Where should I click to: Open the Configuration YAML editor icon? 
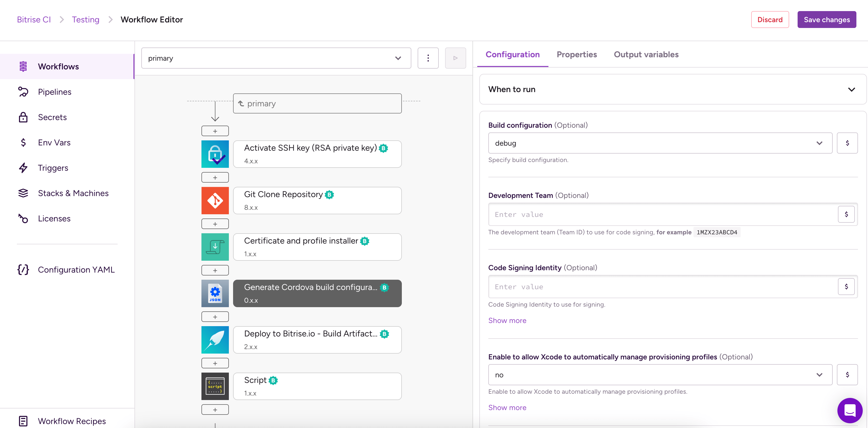(x=23, y=269)
